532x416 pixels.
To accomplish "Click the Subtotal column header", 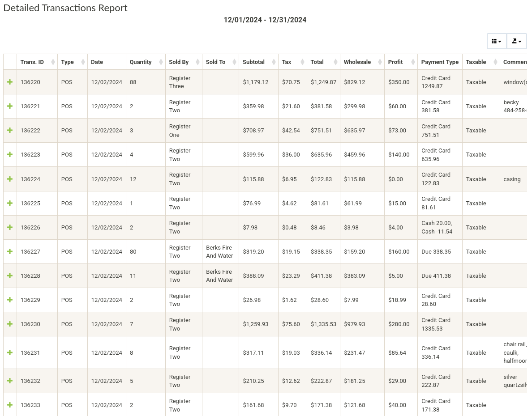I will pyautogui.click(x=253, y=62).
